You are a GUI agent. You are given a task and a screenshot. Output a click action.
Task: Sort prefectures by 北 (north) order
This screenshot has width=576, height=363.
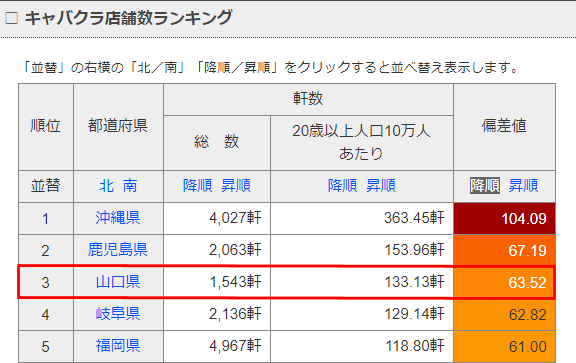[106, 186]
